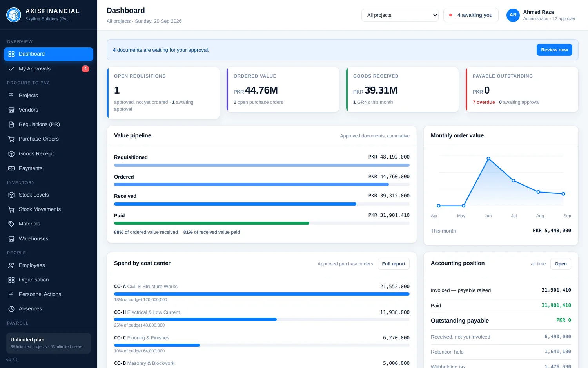Navigate to Employees section
This screenshot has height=368, width=588.
49,265
